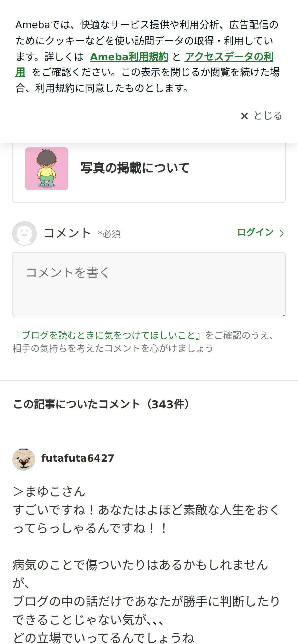298x644 pixels.
Task: Click the gray default user avatar icon
Action: click(24, 233)
